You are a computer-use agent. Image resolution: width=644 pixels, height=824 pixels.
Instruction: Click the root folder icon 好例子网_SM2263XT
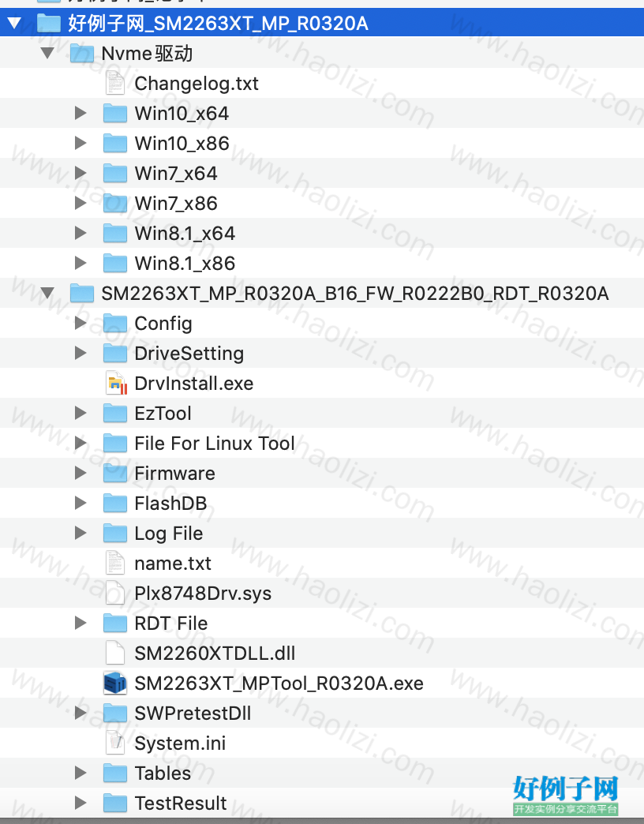pos(49,23)
